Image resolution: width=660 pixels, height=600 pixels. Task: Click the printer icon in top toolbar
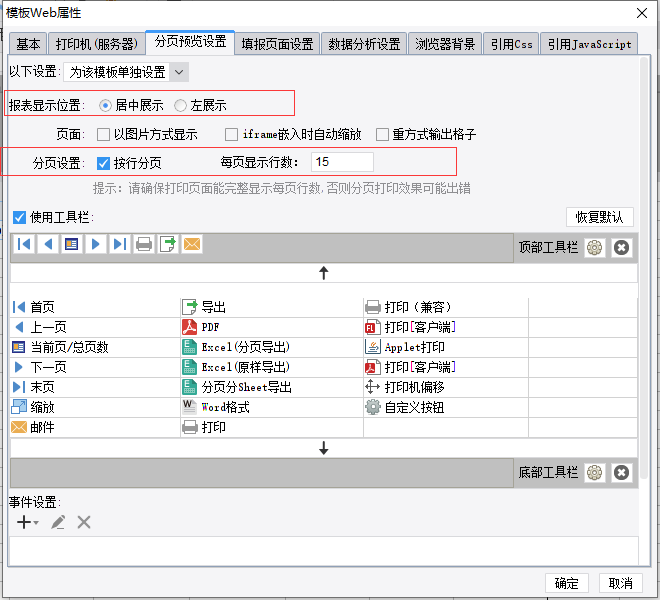tap(144, 244)
